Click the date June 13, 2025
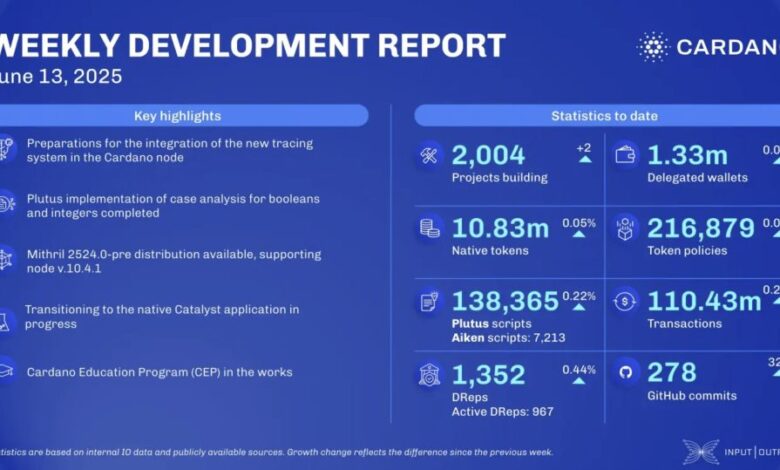The height and width of the screenshot is (470, 780). tap(61, 76)
